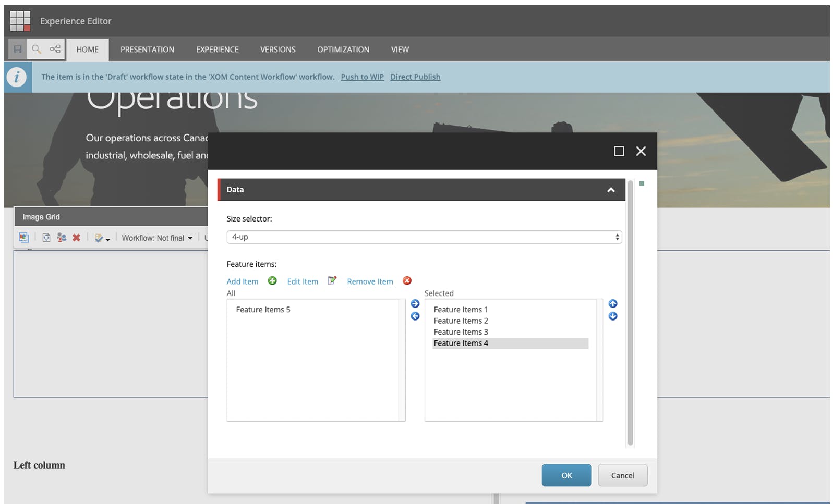Viewport: 833px width, 504px height.
Task: Click the blue info icon in the notification bar
Action: pos(17,77)
